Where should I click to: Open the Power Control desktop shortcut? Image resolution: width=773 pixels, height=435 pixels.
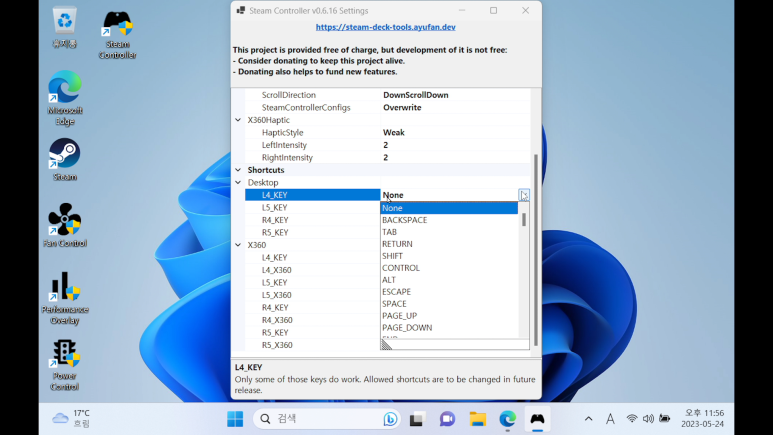65,364
